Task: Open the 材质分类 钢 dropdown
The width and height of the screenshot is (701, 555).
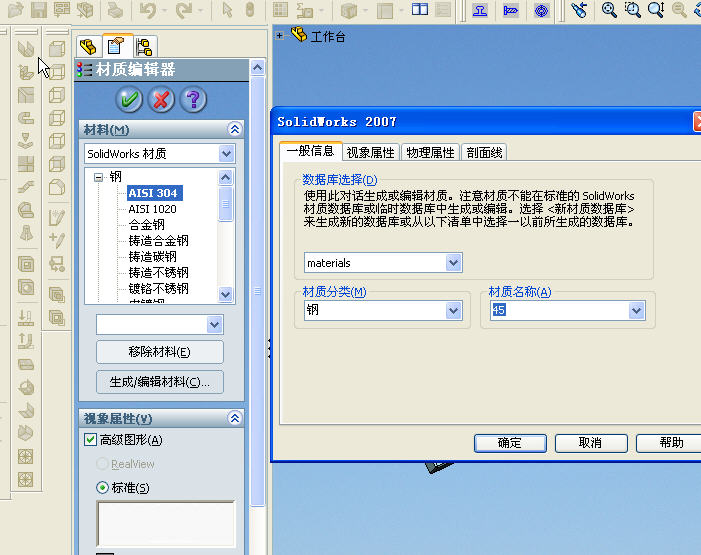Action: pos(453,310)
